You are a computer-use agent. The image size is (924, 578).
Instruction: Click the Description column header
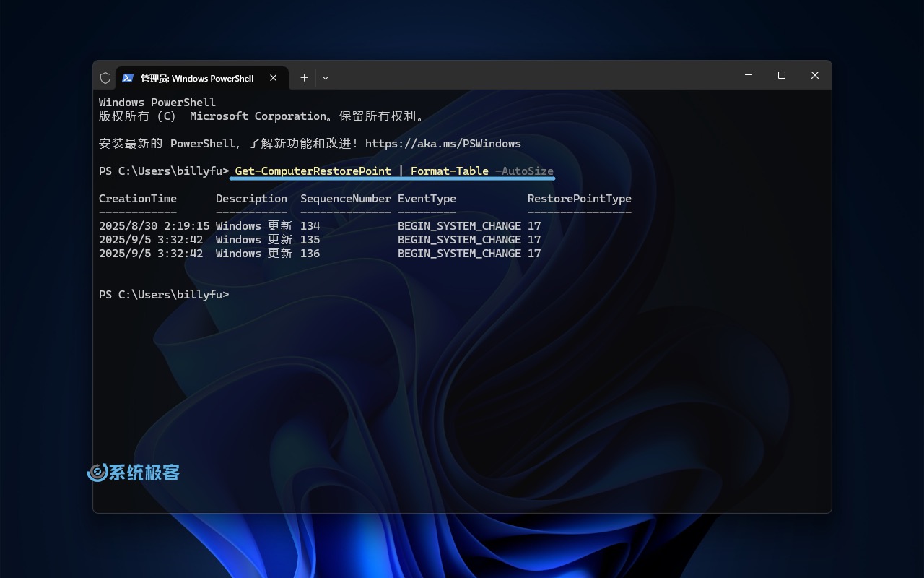(251, 199)
